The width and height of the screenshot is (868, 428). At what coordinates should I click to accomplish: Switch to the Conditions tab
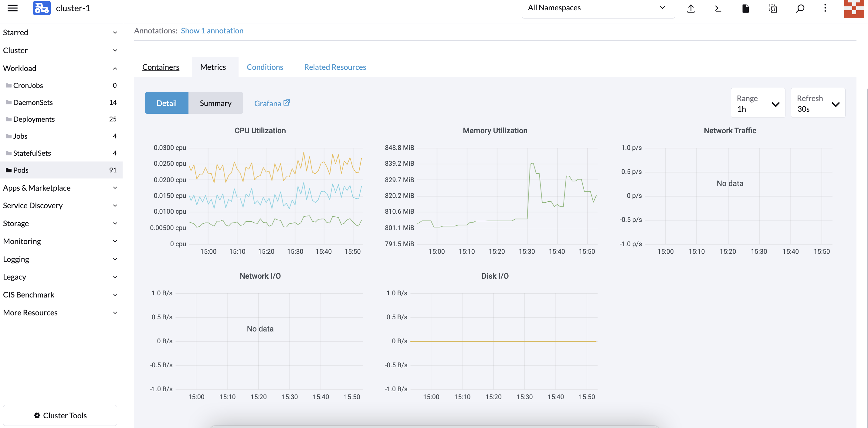265,67
